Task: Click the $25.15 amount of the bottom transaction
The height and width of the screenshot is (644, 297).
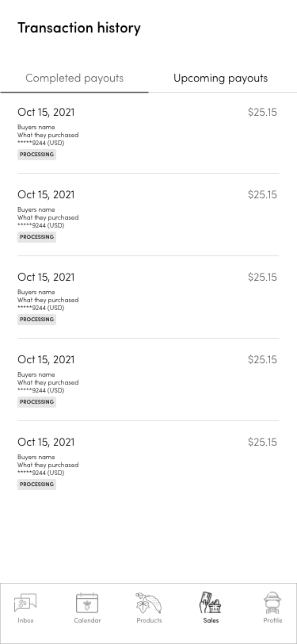Action: (262, 442)
